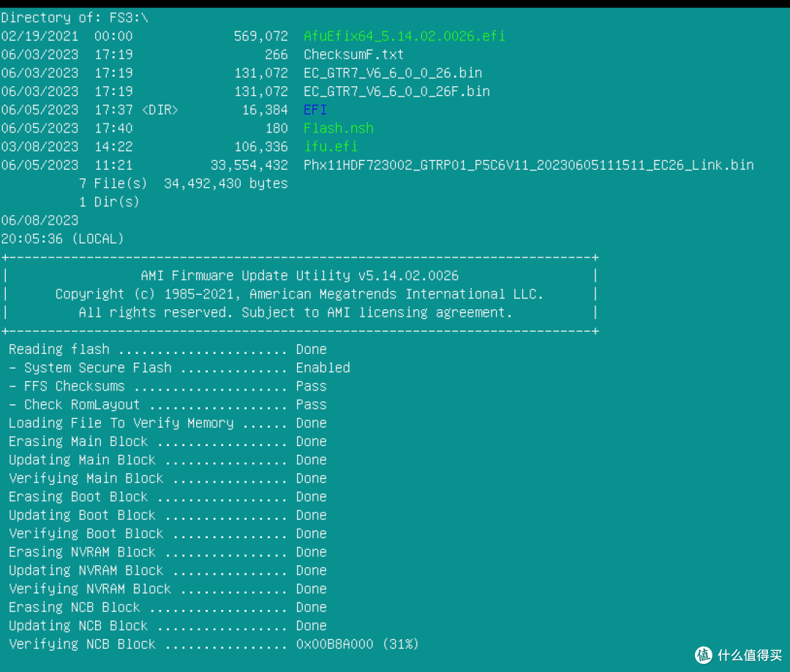Click 'Enabled' next to System Secure Flash
Screen dimensions: 790x672
tap(323, 368)
